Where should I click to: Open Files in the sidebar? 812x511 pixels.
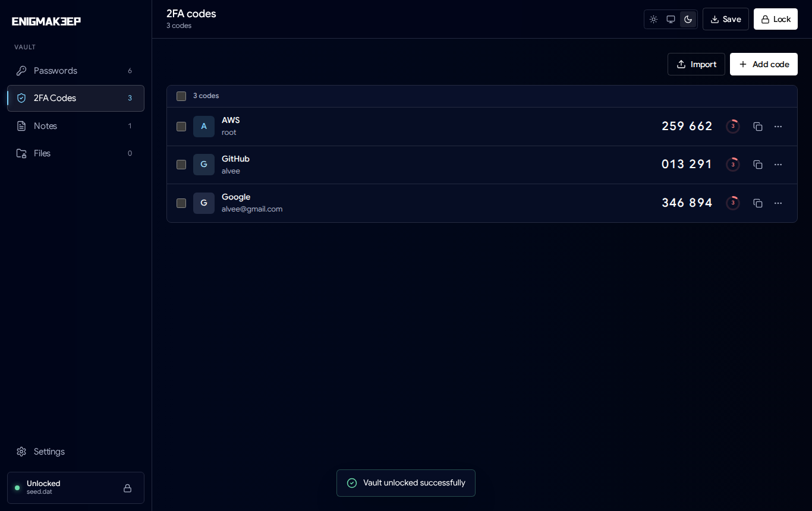click(x=75, y=153)
